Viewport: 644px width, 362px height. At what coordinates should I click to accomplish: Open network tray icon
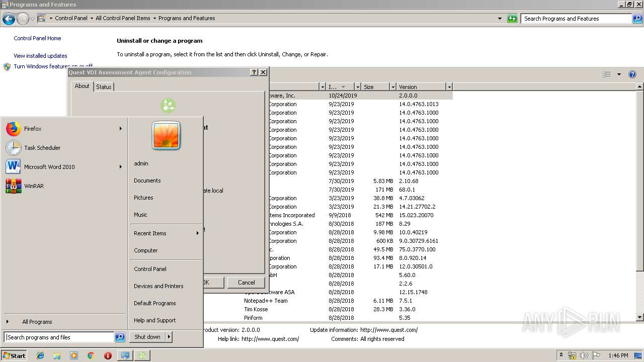pyautogui.click(x=572, y=355)
